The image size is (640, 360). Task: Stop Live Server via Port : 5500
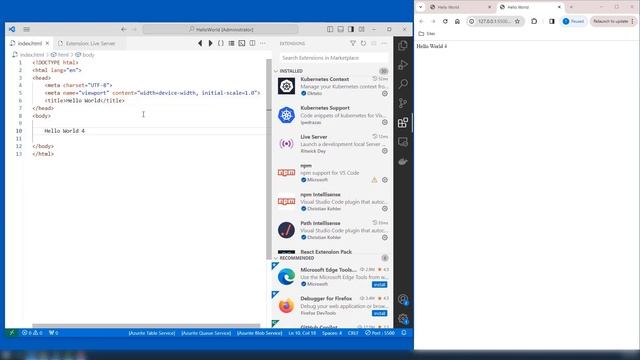click(x=380, y=333)
